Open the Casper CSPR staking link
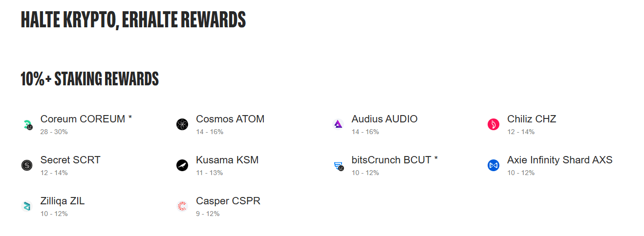This screenshot has height=236, width=644. [x=228, y=201]
